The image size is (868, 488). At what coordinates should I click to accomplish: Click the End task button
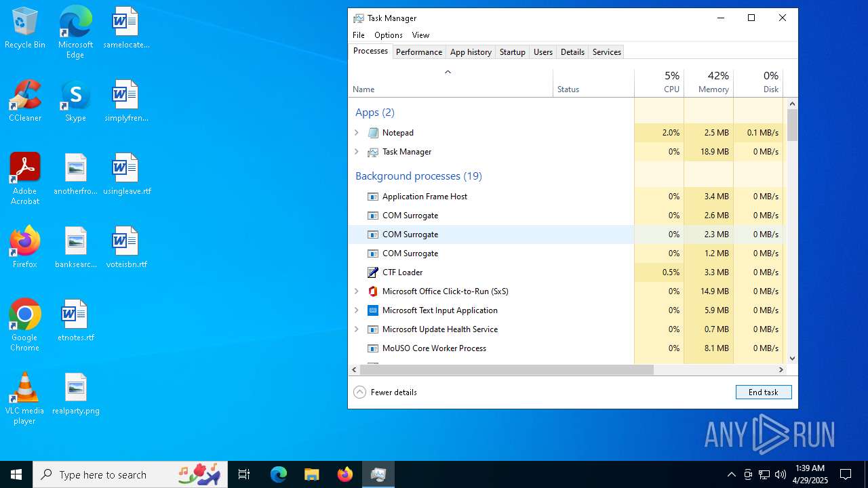point(764,392)
